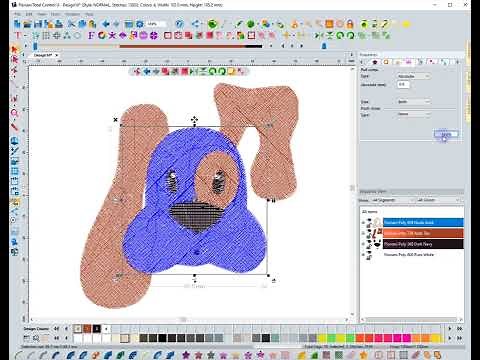The image size is (480, 360).
Task: Switch to the Design MP document tab
Action: (x=43, y=55)
